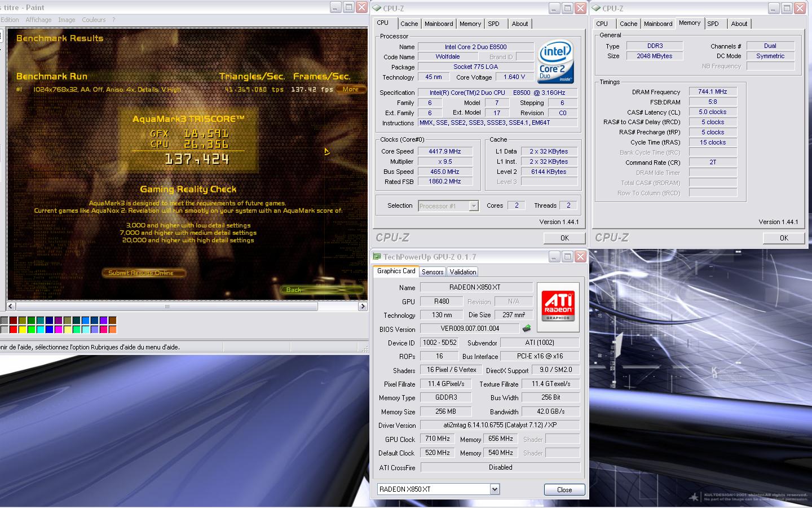812x508 pixels.
Task: Open the Affichage menu in Paint
Action: (x=38, y=20)
